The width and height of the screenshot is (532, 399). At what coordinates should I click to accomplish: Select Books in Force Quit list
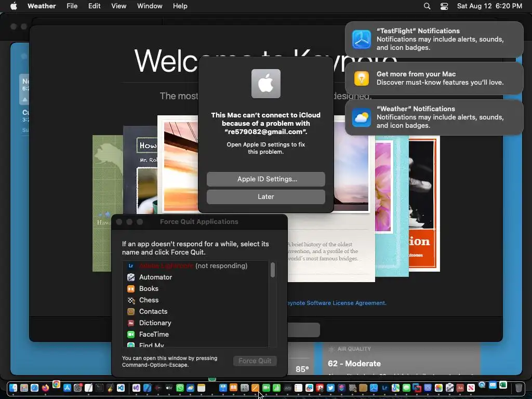[x=196, y=289]
